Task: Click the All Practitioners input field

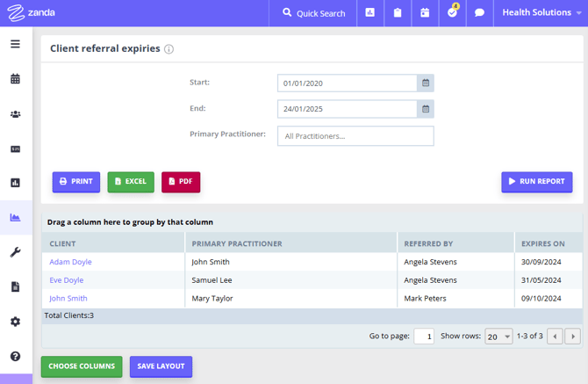Action: click(355, 136)
